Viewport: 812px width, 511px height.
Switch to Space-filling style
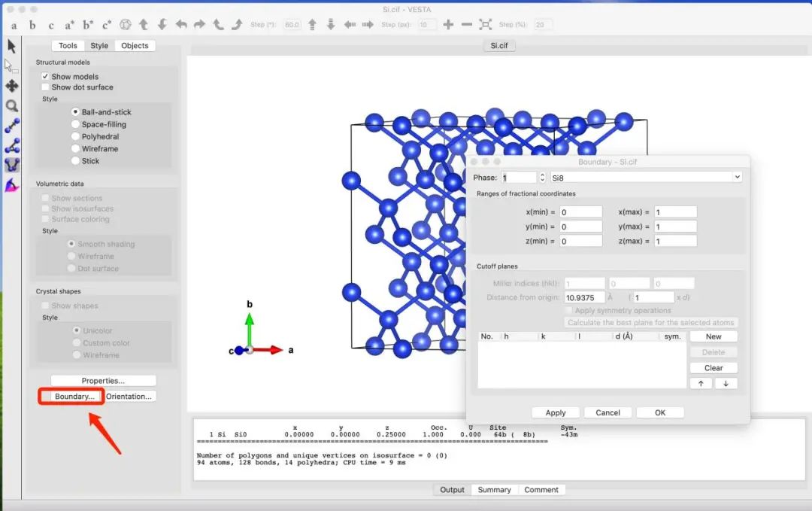pyautogui.click(x=76, y=124)
